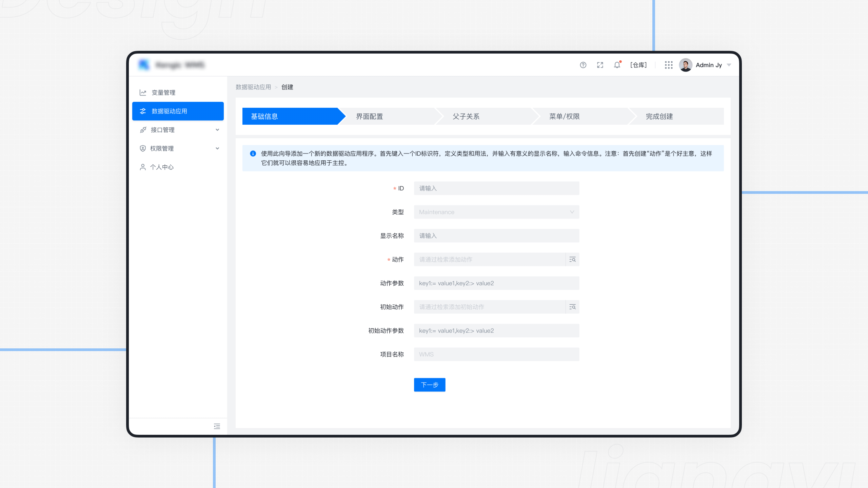The image size is (868, 488).
Task: Select the 变量管理 chart icon in sidebar
Action: coord(143,92)
